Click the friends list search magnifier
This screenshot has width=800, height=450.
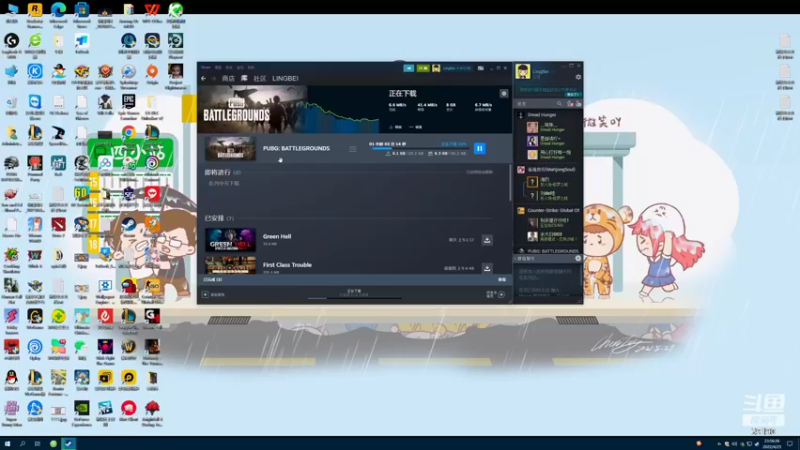559,104
